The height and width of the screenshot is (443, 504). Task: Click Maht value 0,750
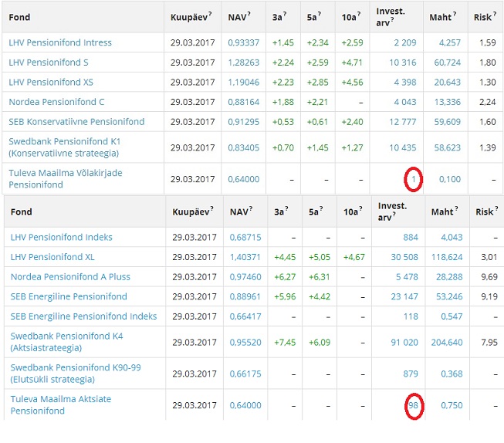tap(452, 405)
